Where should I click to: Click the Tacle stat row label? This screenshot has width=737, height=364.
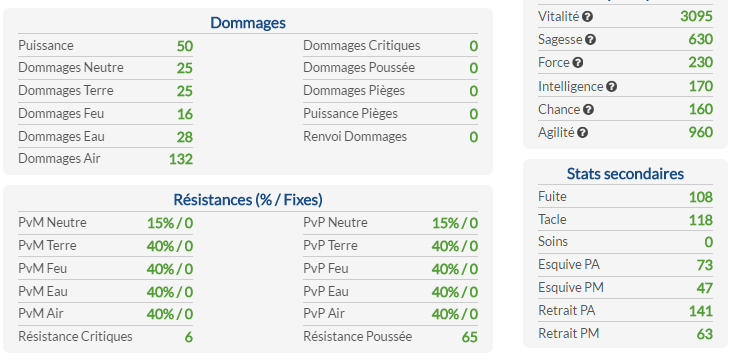[552, 220]
